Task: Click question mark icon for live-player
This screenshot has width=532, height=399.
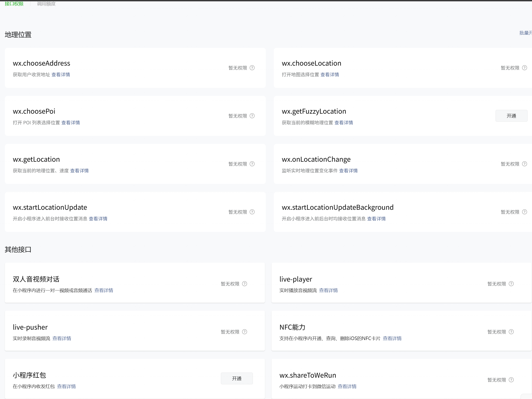Action: [511, 284]
